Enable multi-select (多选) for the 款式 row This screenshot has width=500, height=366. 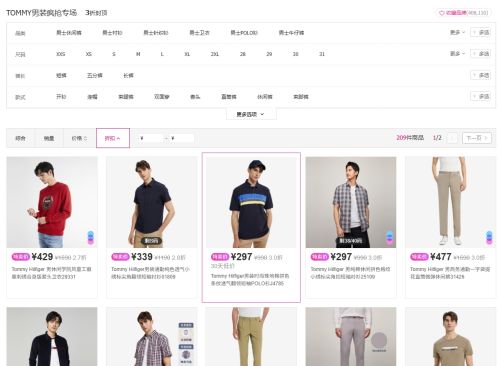pyautogui.click(x=481, y=97)
